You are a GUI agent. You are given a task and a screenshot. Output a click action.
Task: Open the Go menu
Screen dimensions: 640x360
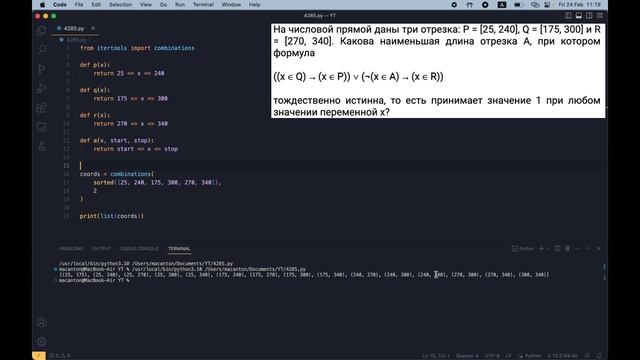click(x=163, y=4)
